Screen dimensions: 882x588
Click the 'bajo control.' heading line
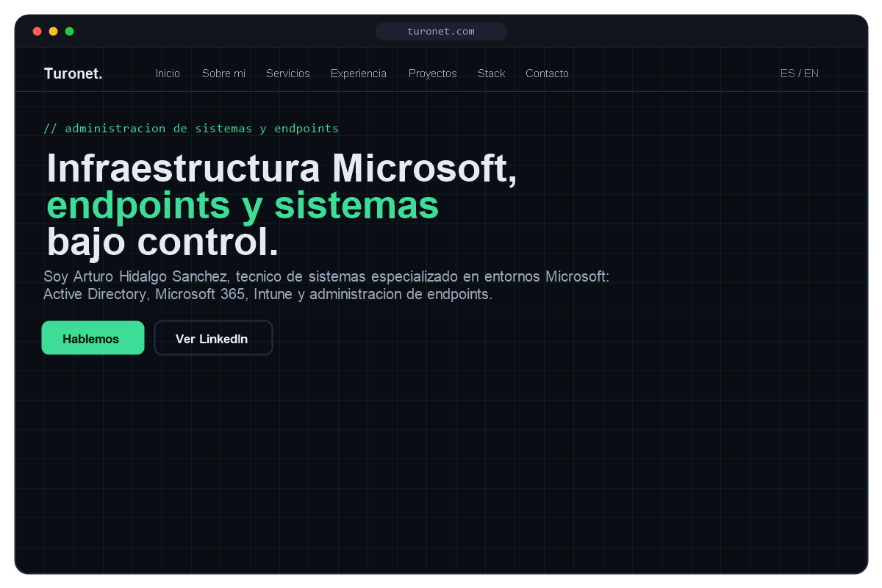pos(162,243)
